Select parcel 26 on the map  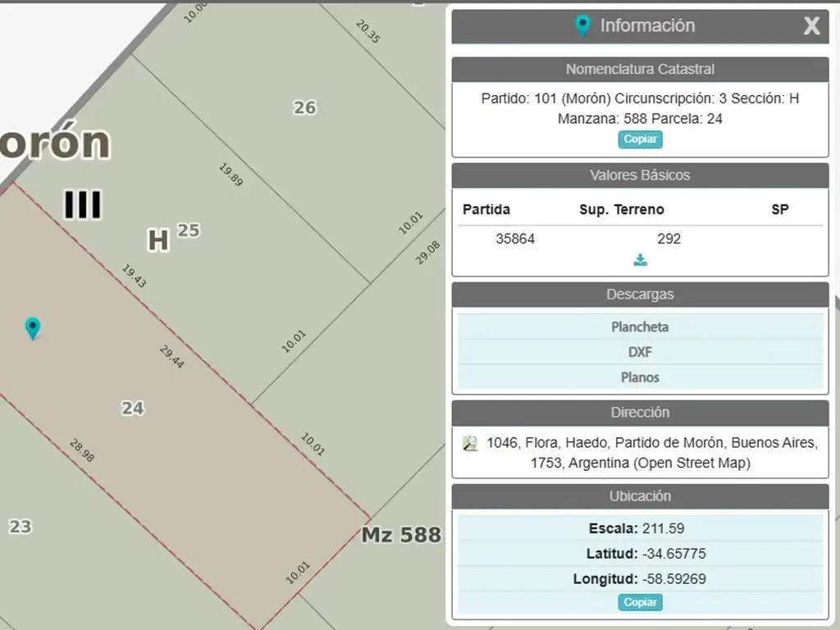[304, 107]
